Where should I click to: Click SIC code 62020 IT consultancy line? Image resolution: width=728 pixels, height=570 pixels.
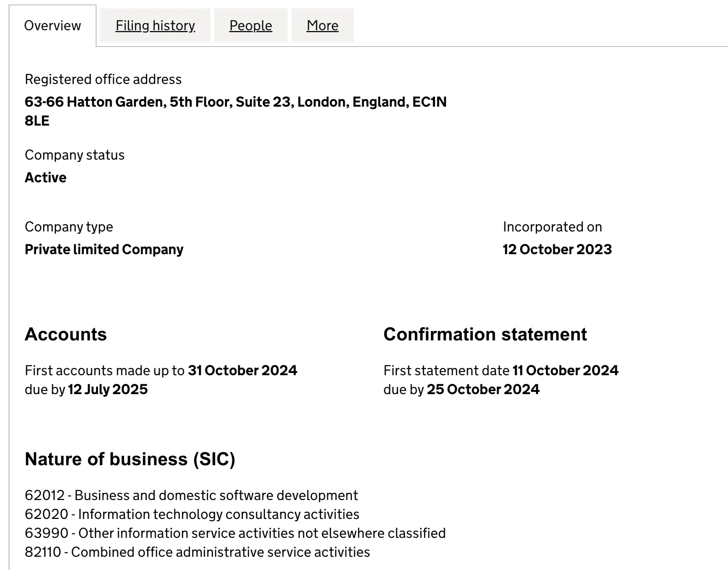coord(192,514)
